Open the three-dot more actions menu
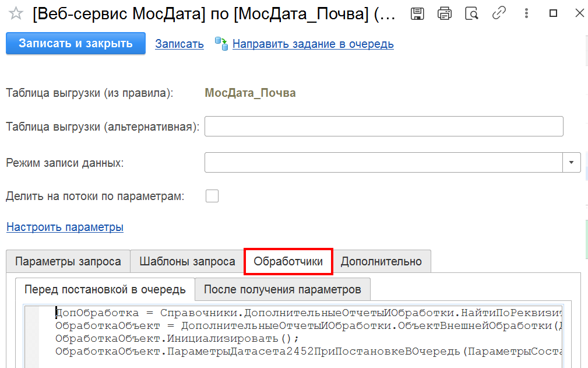The height and width of the screenshot is (368, 588). [526, 13]
